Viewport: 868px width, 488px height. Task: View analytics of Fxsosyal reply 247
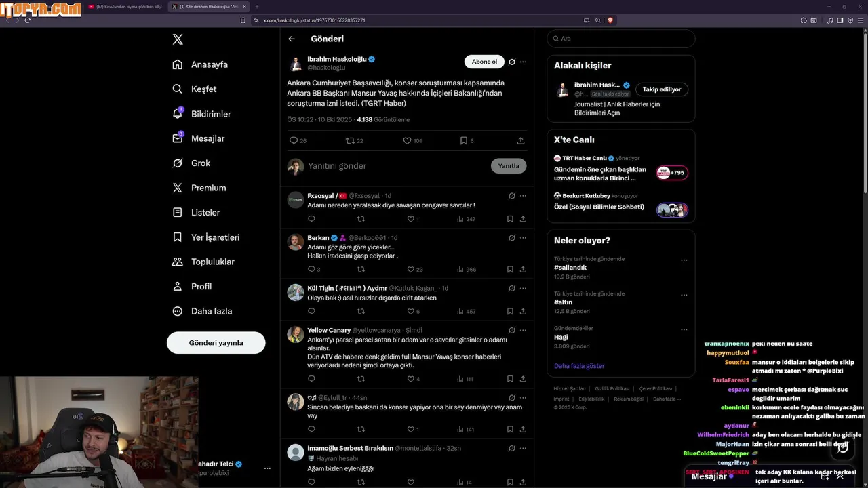pyautogui.click(x=466, y=219)
